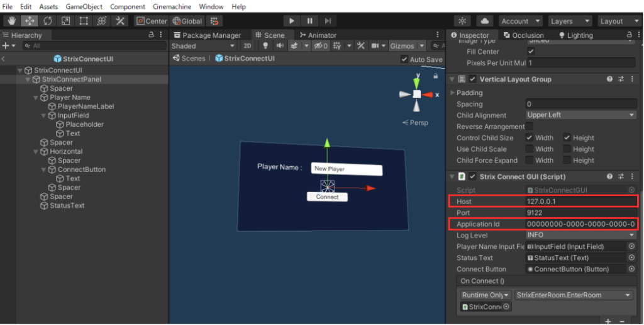The height and width of the screenshot is (325, 644).
Task: Click the Hierarchy search field
Action: 94,46
